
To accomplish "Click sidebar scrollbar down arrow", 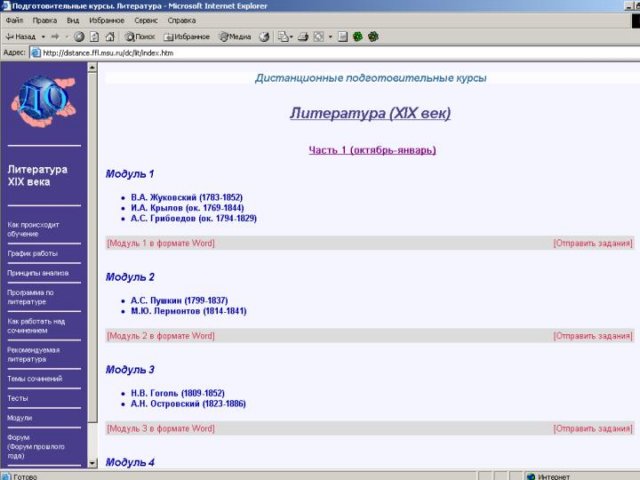I will click(x=92, y=463).
